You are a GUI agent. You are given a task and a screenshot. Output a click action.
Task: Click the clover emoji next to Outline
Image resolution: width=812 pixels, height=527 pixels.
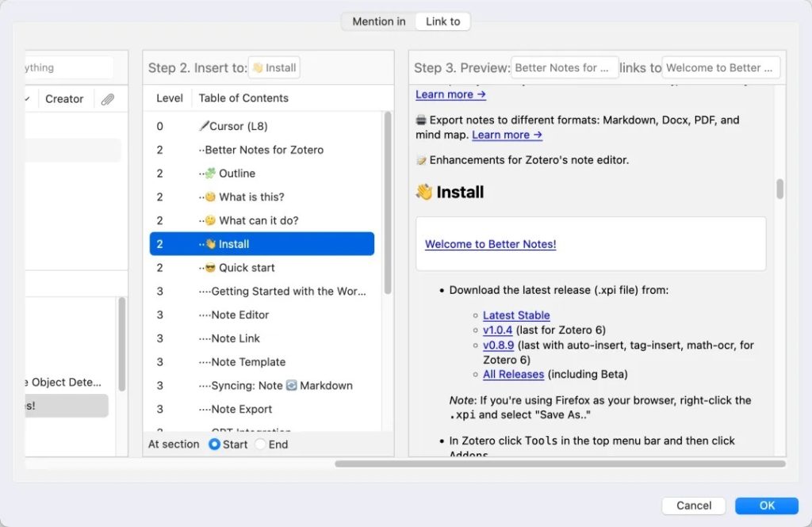click(210, 174)
